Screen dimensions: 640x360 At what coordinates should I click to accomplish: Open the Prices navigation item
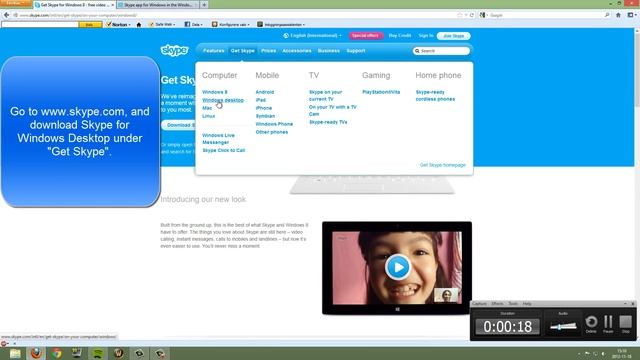click(x=268, y=51)
